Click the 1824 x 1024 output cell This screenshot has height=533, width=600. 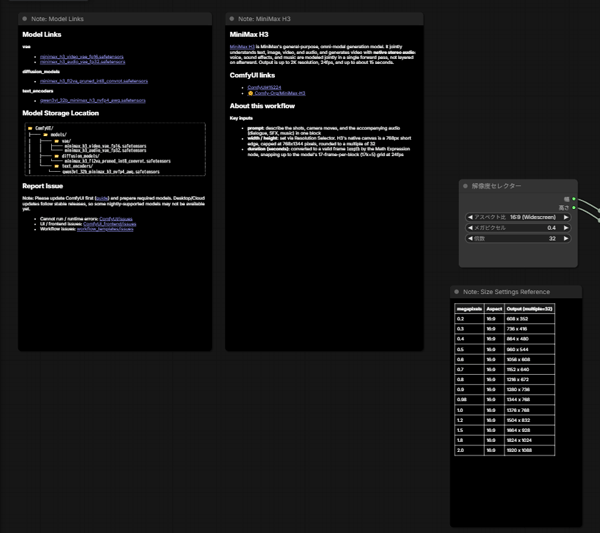click(x=529, y=440)
